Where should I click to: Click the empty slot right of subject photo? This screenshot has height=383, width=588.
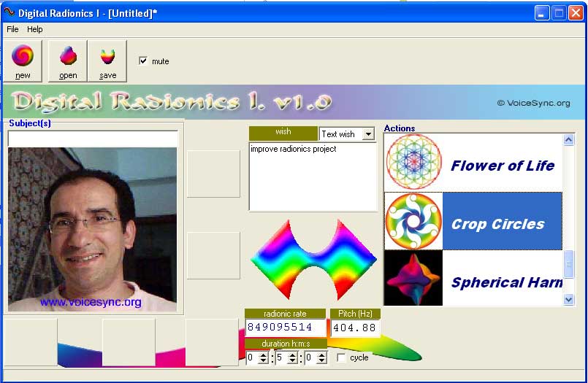[213, 174]
